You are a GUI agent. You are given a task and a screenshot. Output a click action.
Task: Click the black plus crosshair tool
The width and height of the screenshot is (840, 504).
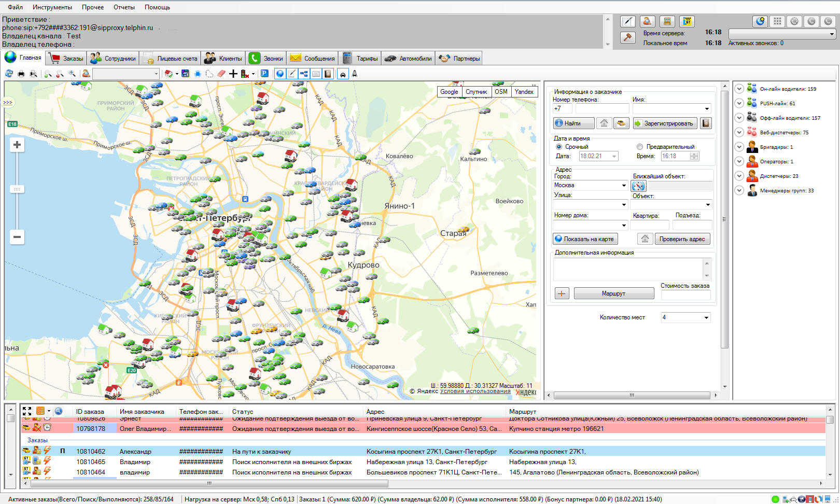click(x=233, y=74)
